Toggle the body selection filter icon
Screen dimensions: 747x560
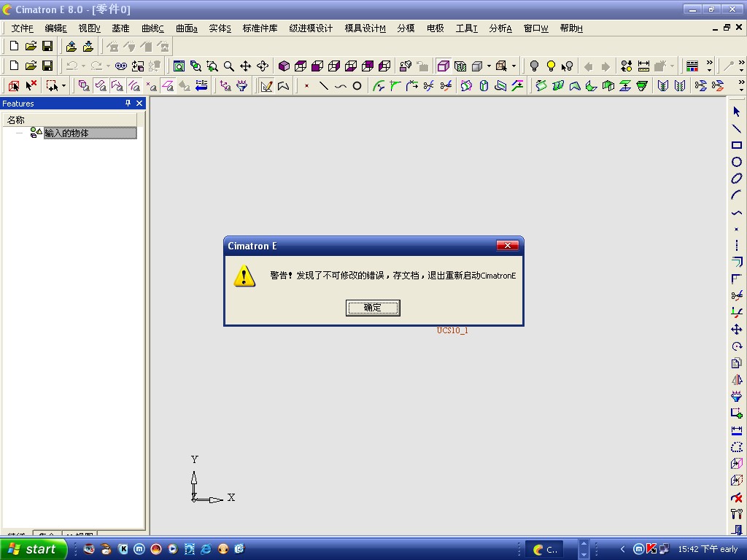point(84,86)
